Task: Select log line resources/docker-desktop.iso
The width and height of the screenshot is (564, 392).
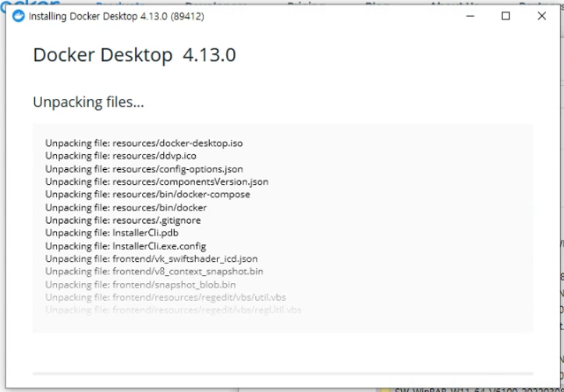Action: 144,143
